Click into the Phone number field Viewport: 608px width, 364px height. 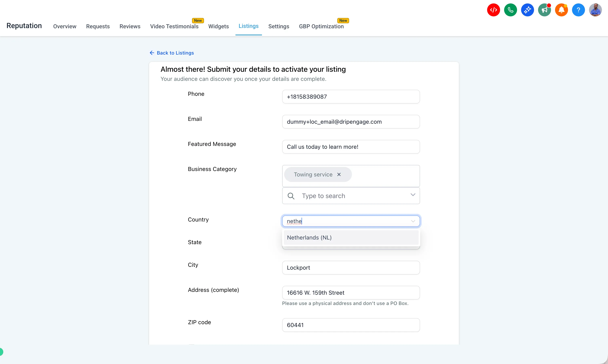click(x=351, y=97)
